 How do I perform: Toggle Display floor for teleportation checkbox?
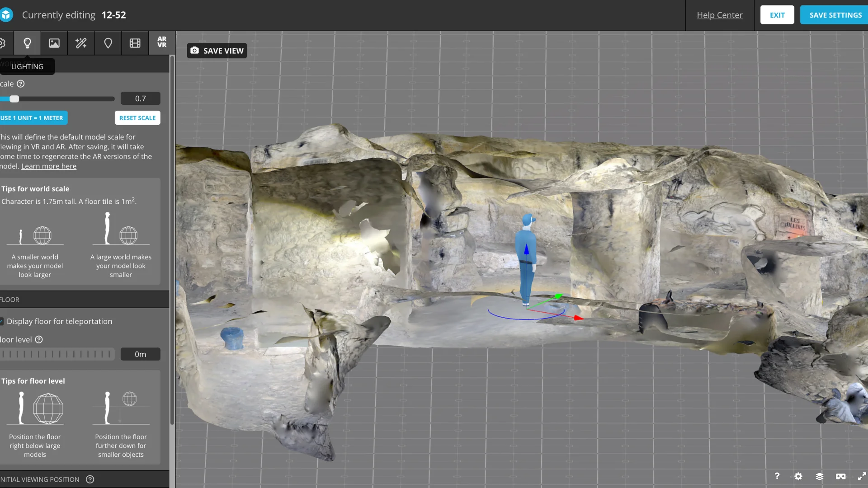pos(2,321)
